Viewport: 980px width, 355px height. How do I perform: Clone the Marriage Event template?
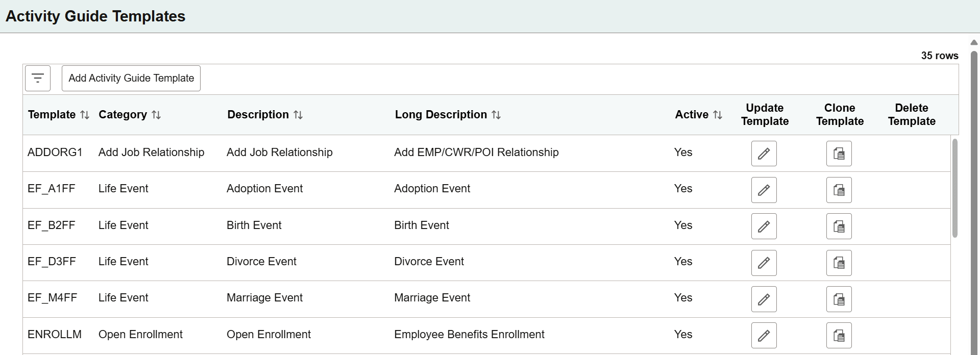(x=839, y=299)
